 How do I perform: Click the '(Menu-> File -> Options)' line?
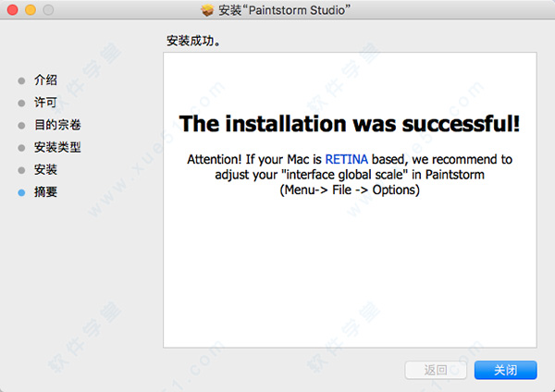(x=350, y=190)
